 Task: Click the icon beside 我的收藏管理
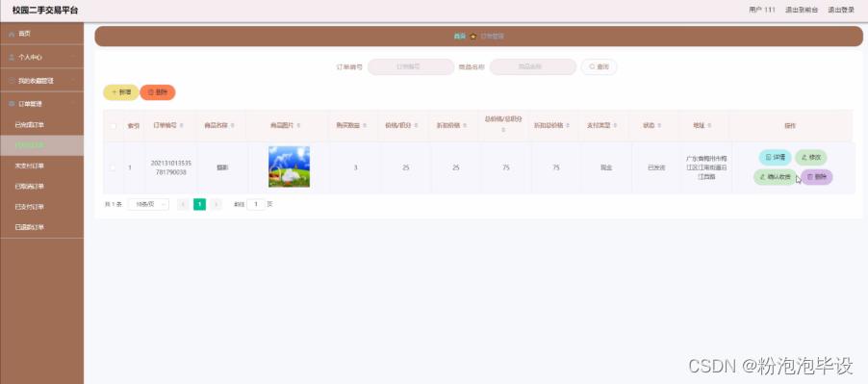point(12,80)
